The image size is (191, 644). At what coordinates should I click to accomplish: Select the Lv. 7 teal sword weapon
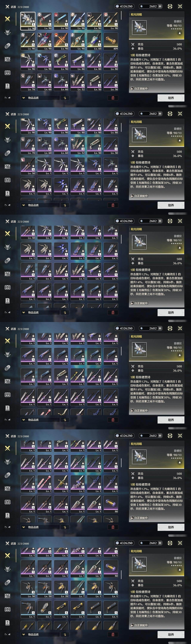point(78,589)
